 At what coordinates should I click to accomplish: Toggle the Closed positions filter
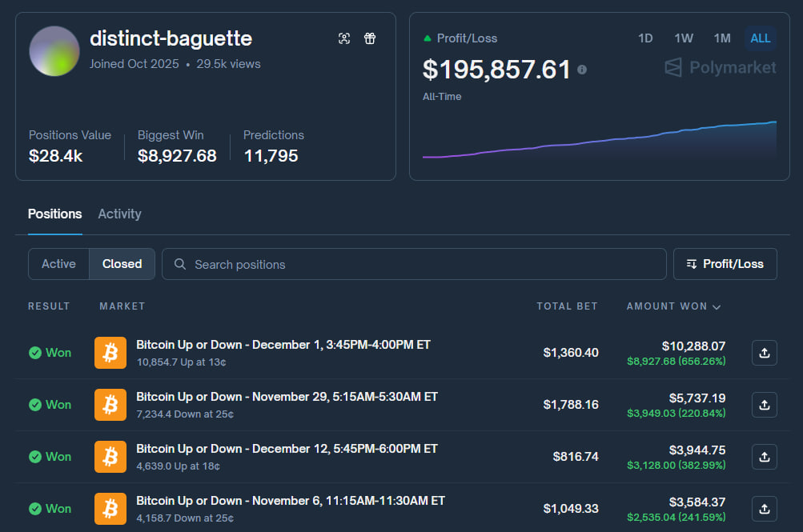(x=121, y=263)
